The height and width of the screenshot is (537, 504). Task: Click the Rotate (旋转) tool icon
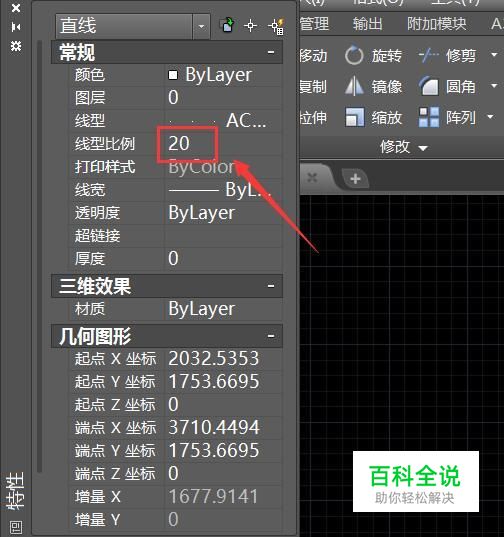[354, 55]
